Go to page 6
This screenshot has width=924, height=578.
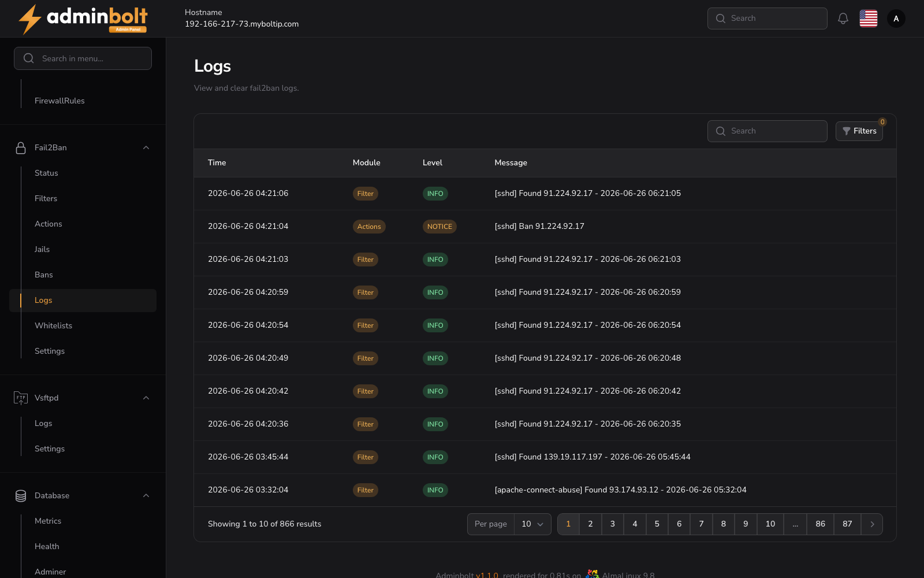[x=679, y=524]
